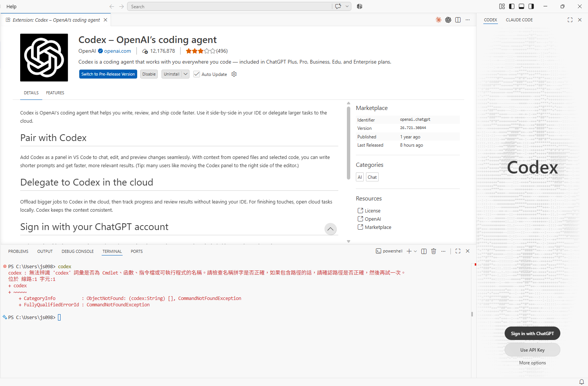Open the Claude Code icon in editor toolbar
Screen dimensions: 588x386
438,20
